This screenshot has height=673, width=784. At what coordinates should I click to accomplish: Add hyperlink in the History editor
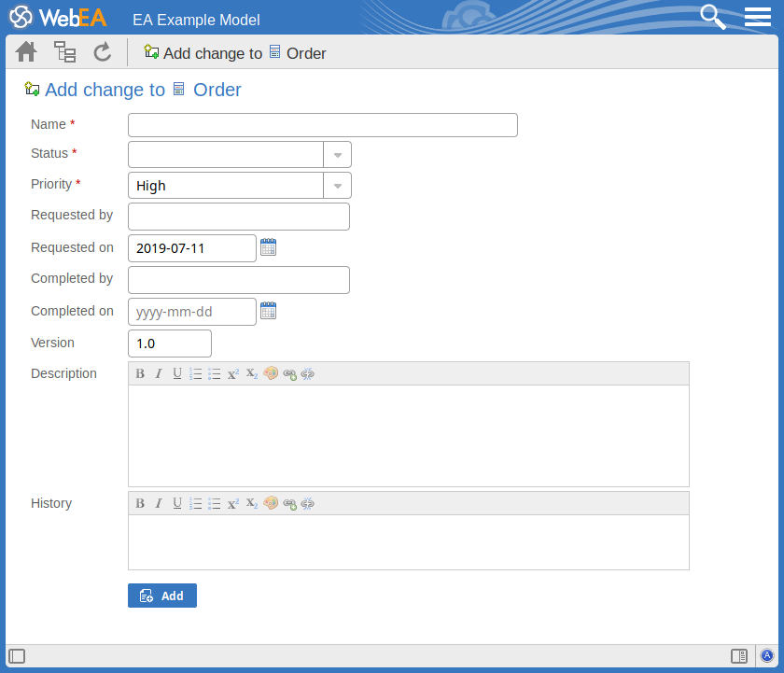(289, 503)
